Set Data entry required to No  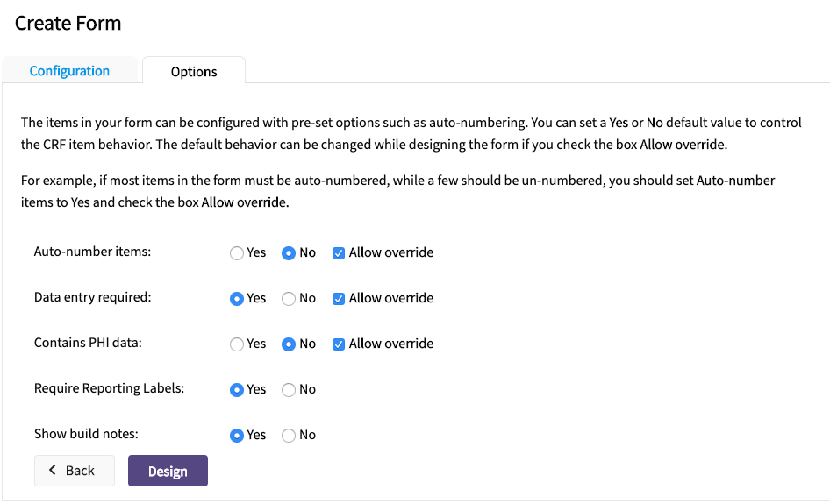coord(289,299)
